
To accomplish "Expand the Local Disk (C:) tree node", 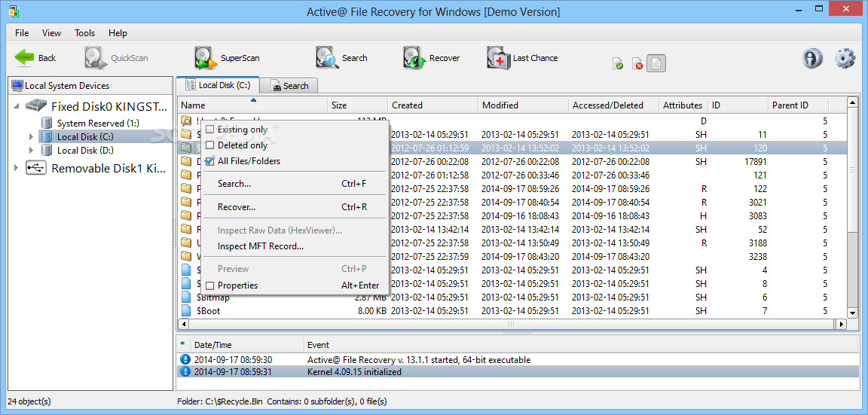I will tap(32, 136).
